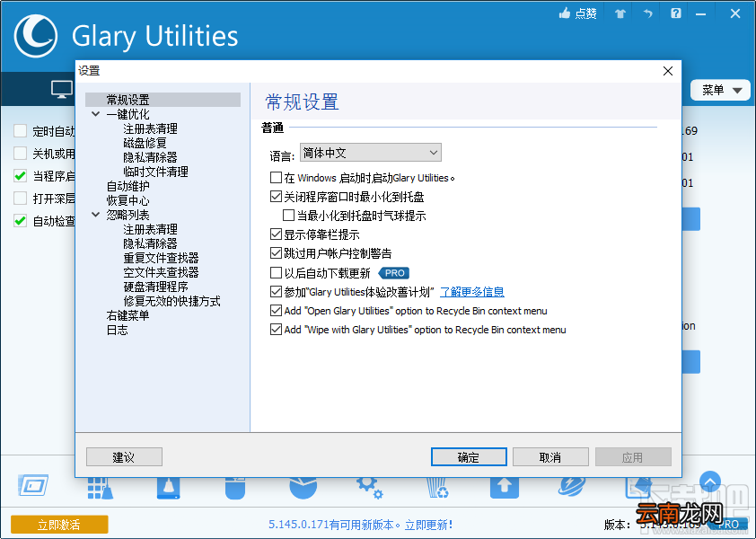Open 自动维护 settings page
The height and width of the screenshot is (539, 756).
pos(128,186)
